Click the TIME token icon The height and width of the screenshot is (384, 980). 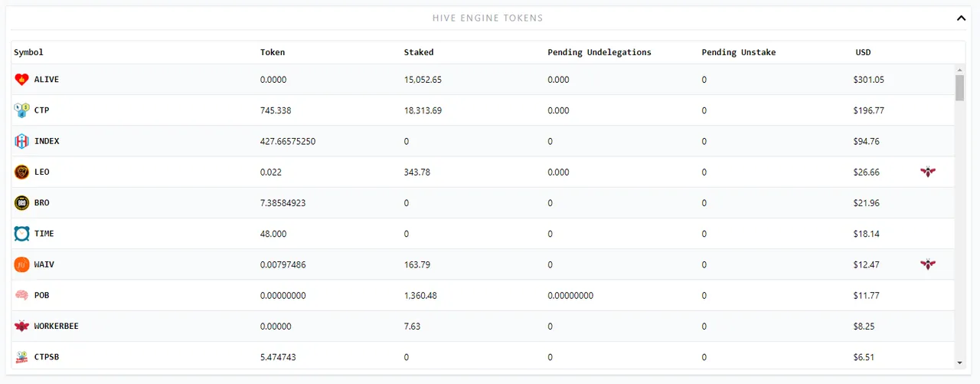21,234
